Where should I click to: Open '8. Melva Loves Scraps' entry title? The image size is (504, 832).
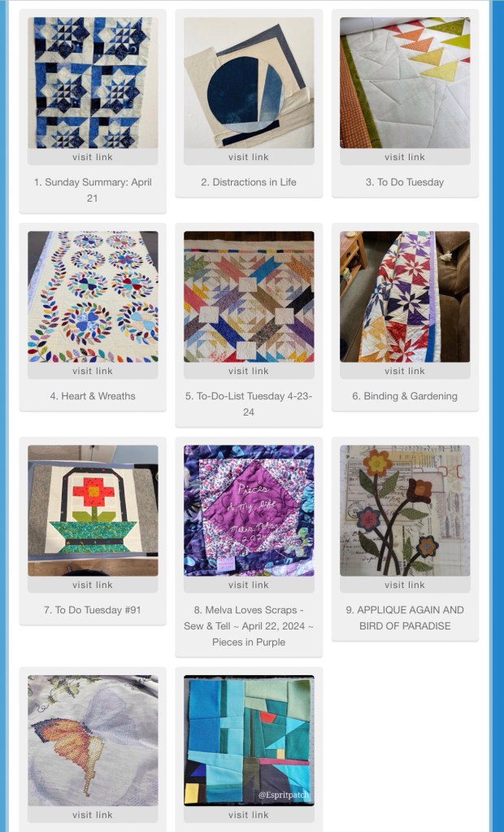point(249,625)
